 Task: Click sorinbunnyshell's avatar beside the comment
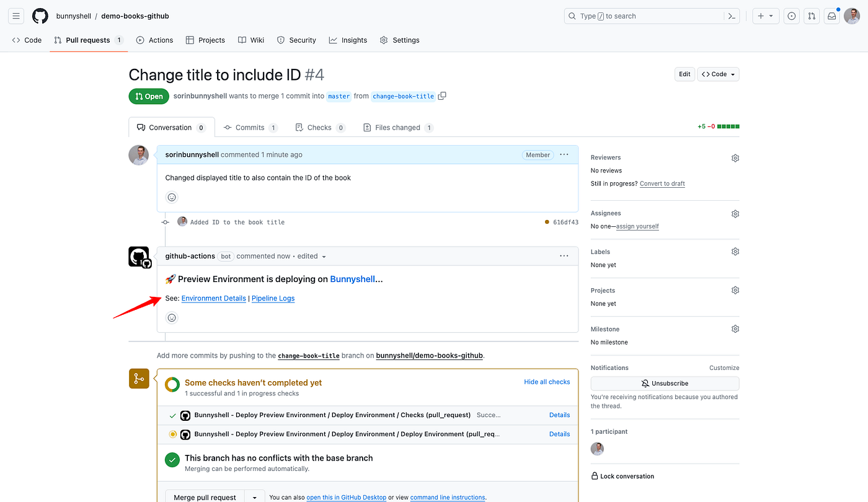[x=139, y=155]
